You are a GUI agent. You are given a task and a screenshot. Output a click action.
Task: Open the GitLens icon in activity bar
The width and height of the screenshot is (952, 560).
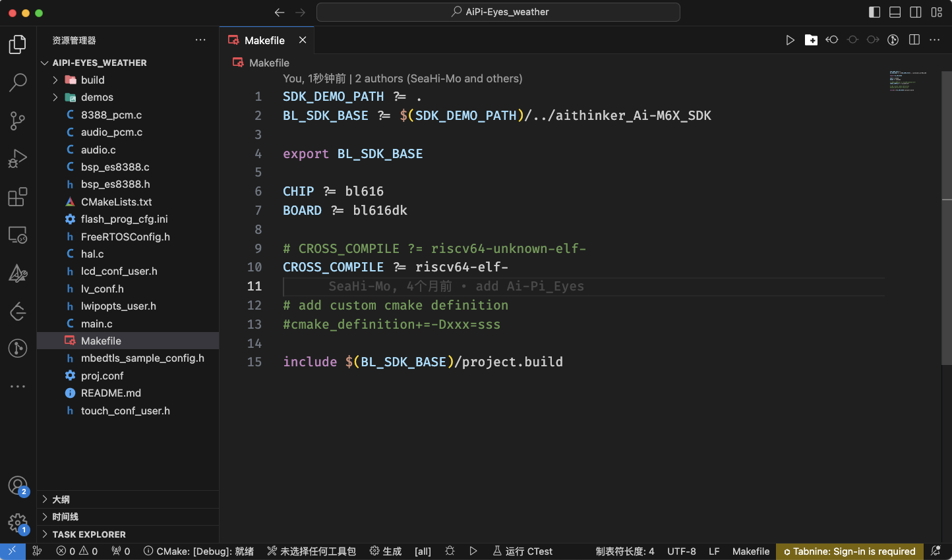(18, 348)
